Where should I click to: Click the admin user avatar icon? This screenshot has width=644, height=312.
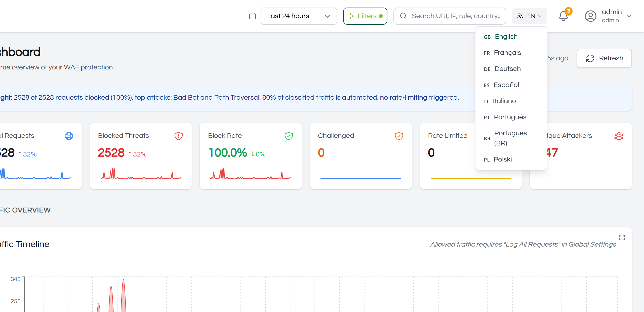pos(590,16)
